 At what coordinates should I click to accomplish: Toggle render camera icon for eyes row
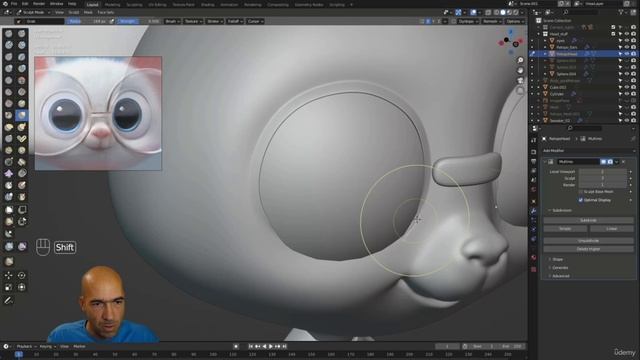tap(633, 40)
